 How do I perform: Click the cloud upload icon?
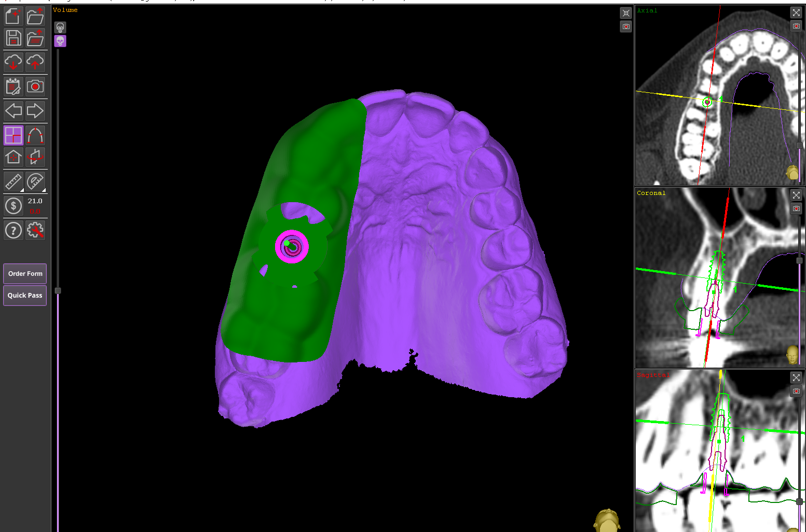35,62
